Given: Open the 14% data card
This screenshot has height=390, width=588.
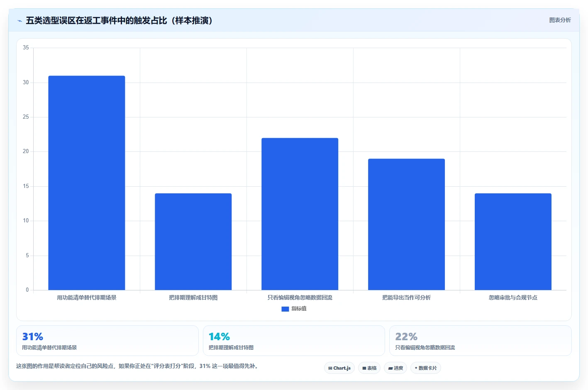Looking at the screenshot, I should point(294,341).
